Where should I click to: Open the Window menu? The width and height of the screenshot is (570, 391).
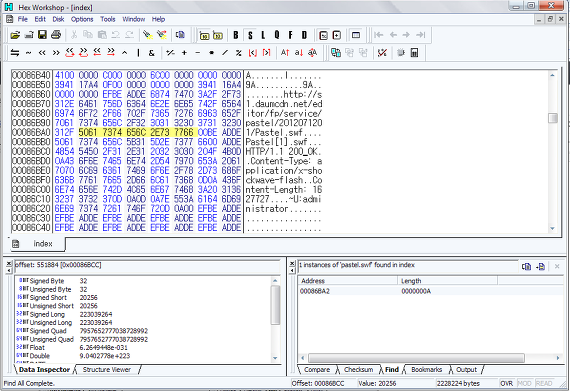pyautogui.click(x=133, y=19)
